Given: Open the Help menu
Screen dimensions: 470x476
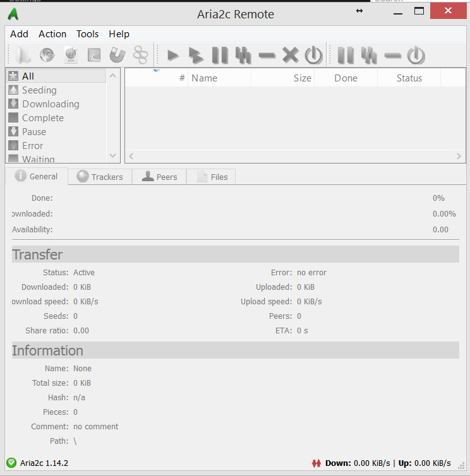Looking at the screenshot, I should coord(119,34).
